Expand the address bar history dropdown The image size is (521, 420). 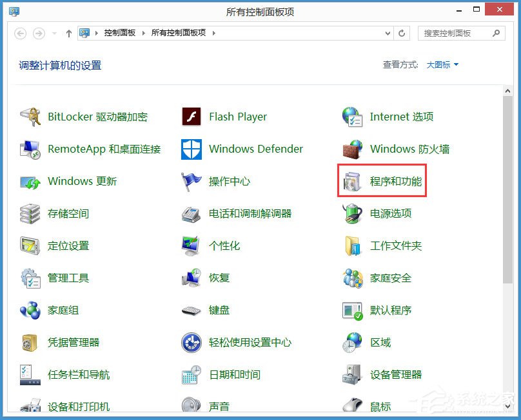pyautogui.click(x=386, y=33)
